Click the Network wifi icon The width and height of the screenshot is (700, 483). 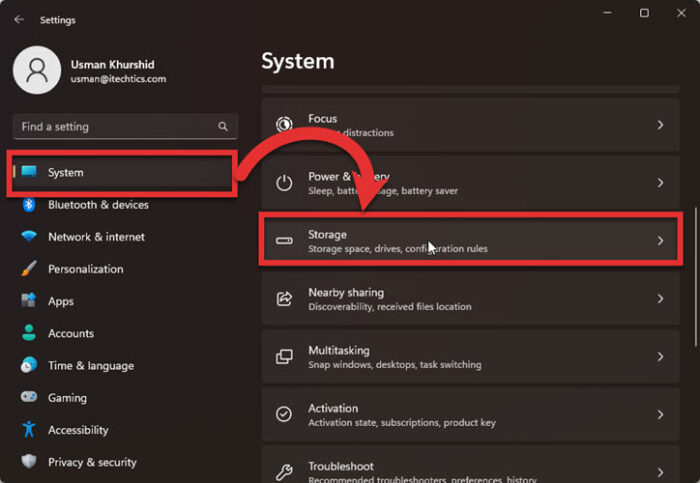click(29, 236)
